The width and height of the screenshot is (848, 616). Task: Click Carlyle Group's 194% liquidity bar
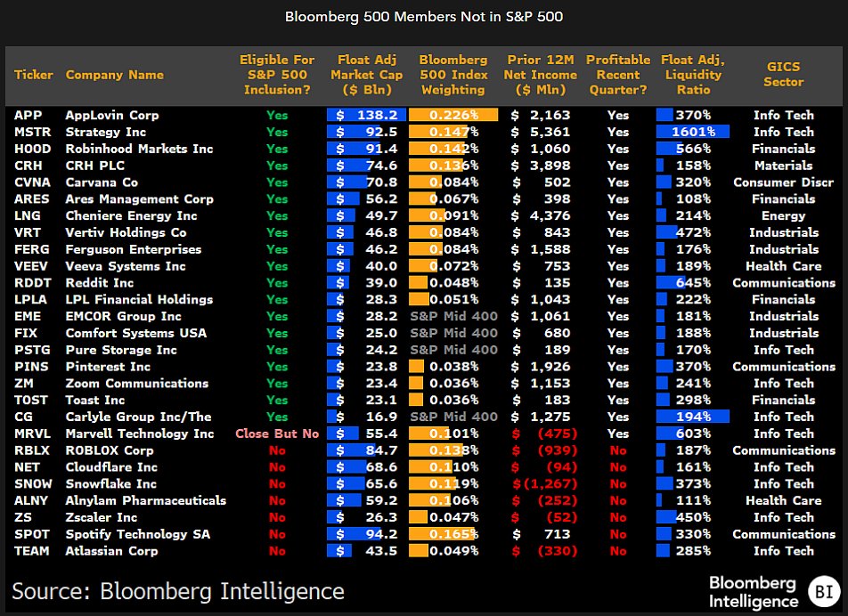pos(693,417)
